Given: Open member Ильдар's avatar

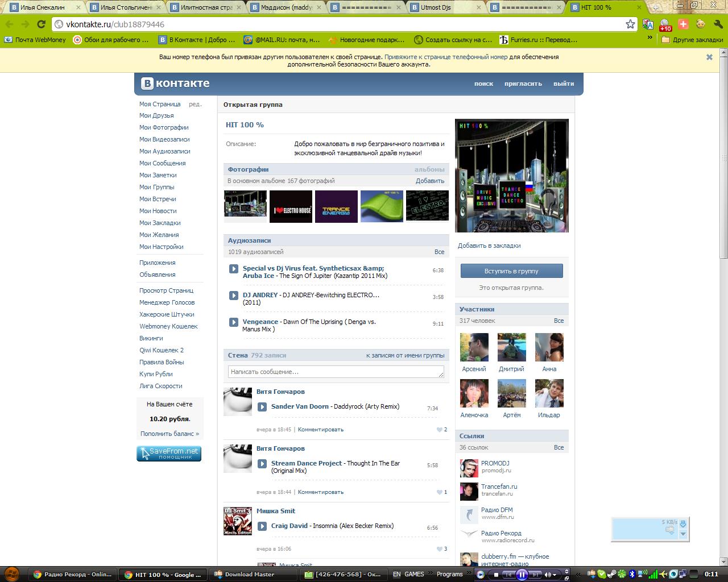Looking at the screenshot, I should click(549, 393).
